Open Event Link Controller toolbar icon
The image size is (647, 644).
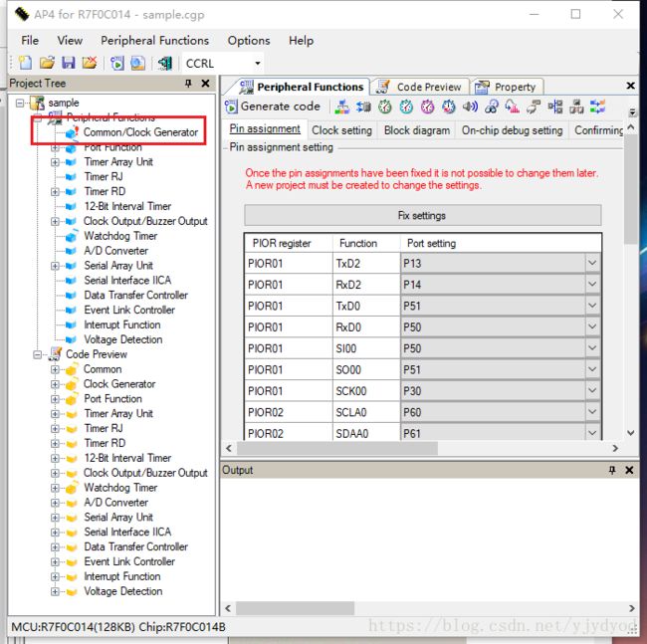coord(597,107)
